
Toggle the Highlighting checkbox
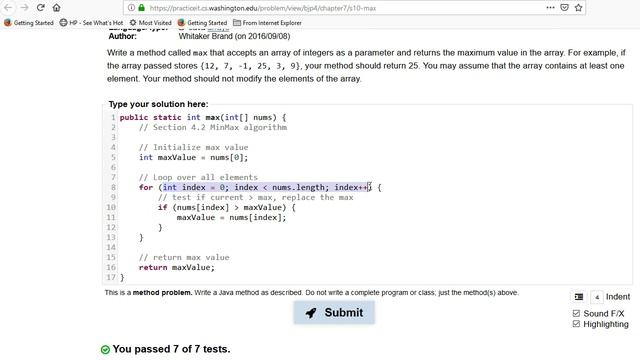click(576, 324)
